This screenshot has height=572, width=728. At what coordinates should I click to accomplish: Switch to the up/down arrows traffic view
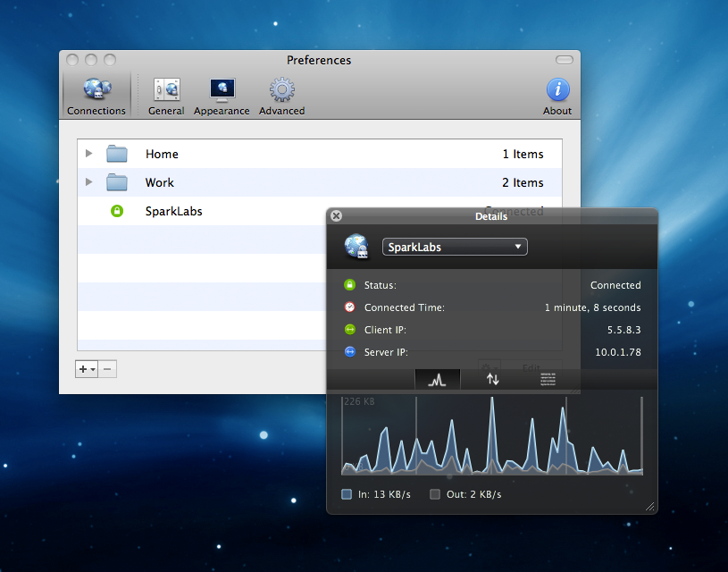[x=492, y=379]
